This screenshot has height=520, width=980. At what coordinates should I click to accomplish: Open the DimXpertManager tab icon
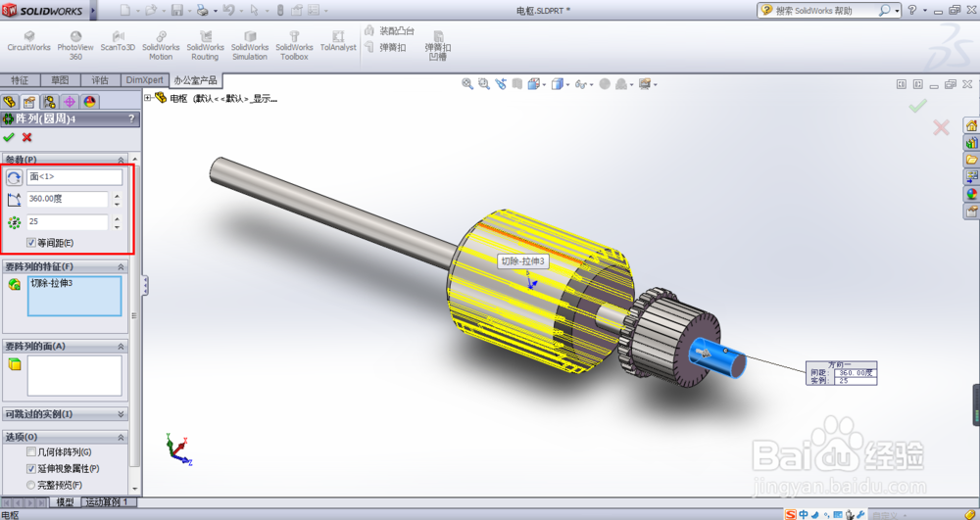70,102
